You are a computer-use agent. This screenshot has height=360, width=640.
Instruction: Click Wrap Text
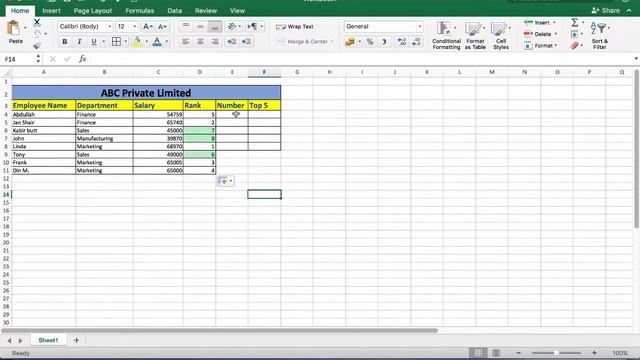point(295,27)
